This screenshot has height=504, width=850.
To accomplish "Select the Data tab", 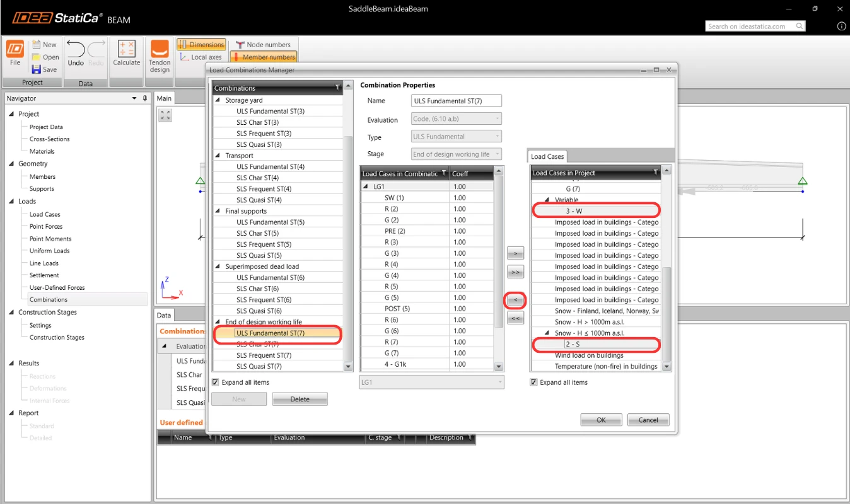I will pos(164,315).
